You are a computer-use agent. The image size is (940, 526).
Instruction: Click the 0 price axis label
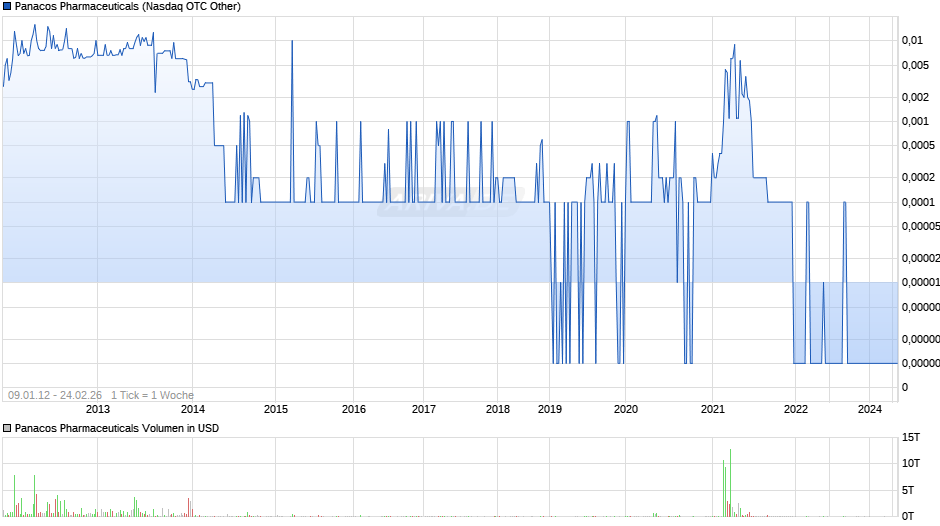pyautogui.click(x=905, y=387)
